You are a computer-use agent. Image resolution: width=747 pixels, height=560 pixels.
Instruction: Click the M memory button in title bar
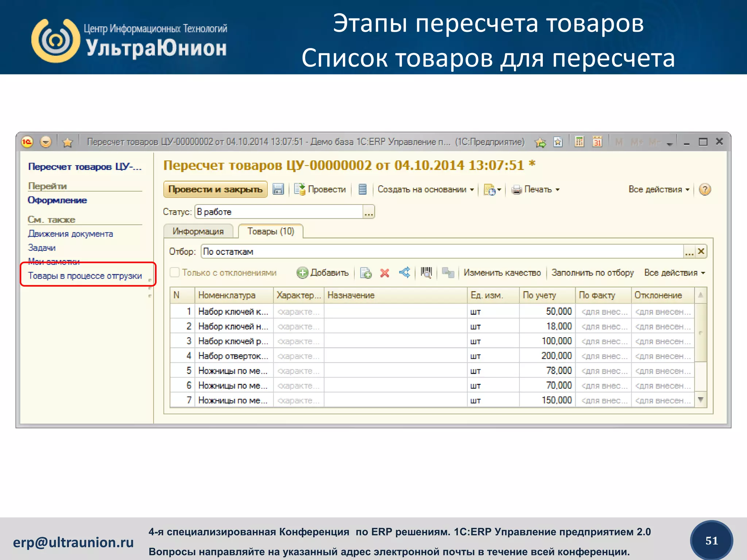[619, 142]
